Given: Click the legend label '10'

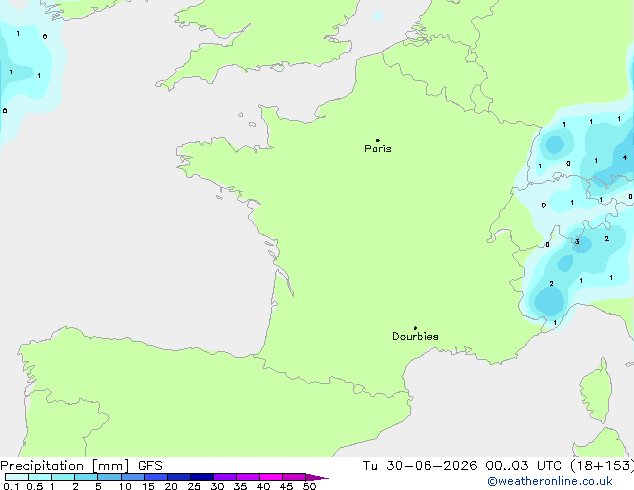Looking at the screenshot, I should coord(125,486).
